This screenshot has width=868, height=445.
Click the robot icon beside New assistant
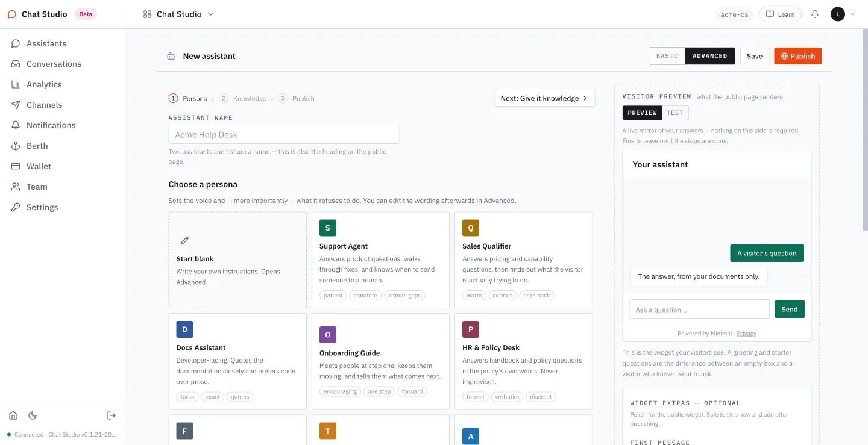(x=171, y=56)
